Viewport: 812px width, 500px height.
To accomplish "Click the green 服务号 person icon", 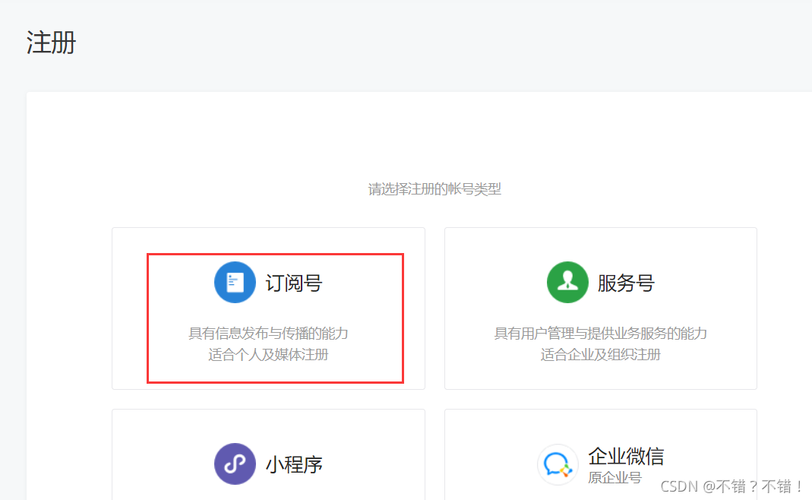I will (568, 282).
